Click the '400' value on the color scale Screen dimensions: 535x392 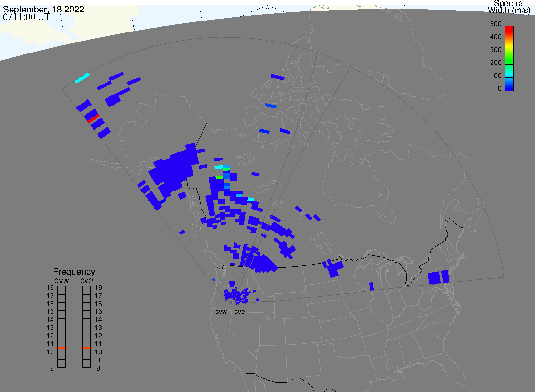496,37
